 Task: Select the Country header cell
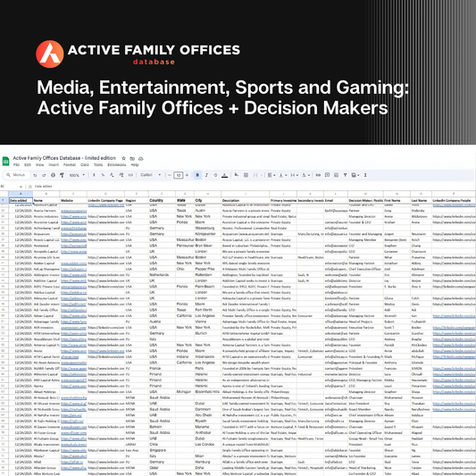(x=162, y=200)
